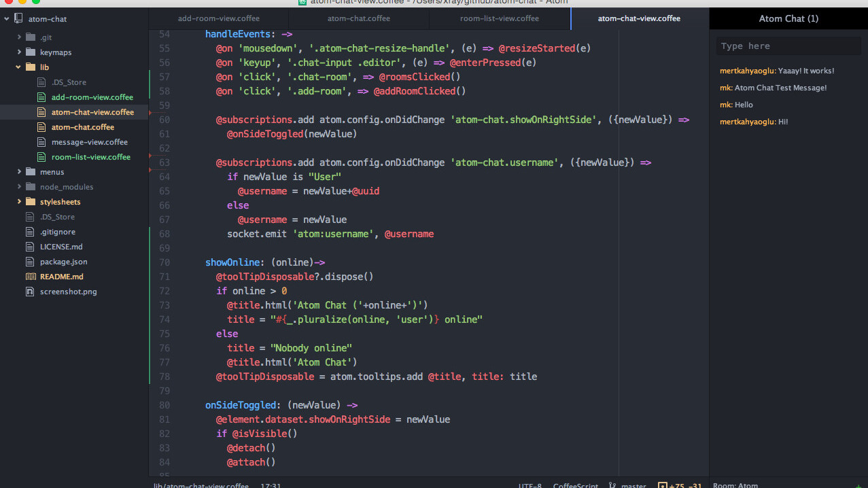Click the README.md book icon
Viewport: 868px width, 488px height.
(x=30, y=277)
